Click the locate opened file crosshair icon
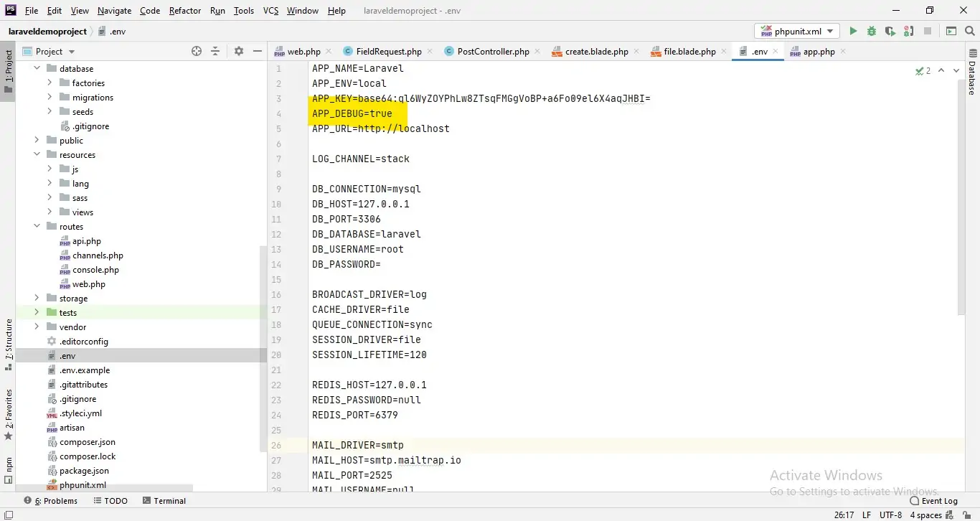The image size is (980, 521). (197, 51)
